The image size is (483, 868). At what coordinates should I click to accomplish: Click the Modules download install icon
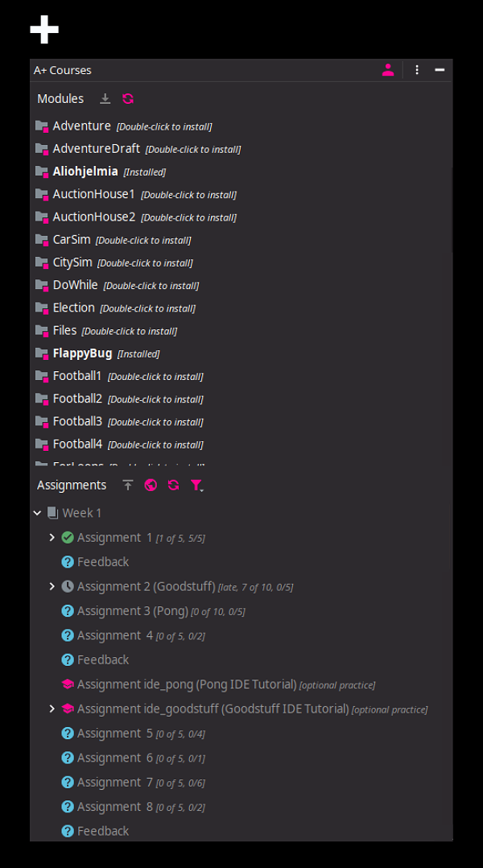click(105, 98)
